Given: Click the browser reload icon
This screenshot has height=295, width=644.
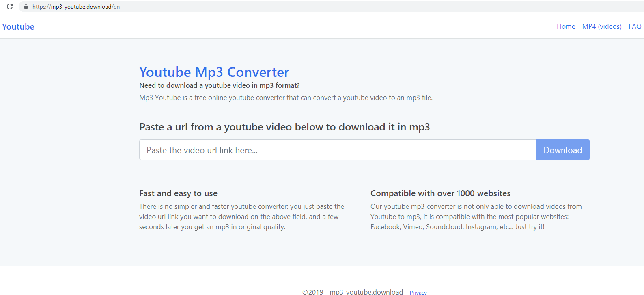Looking at the screenshot, I should coord(10,7).
